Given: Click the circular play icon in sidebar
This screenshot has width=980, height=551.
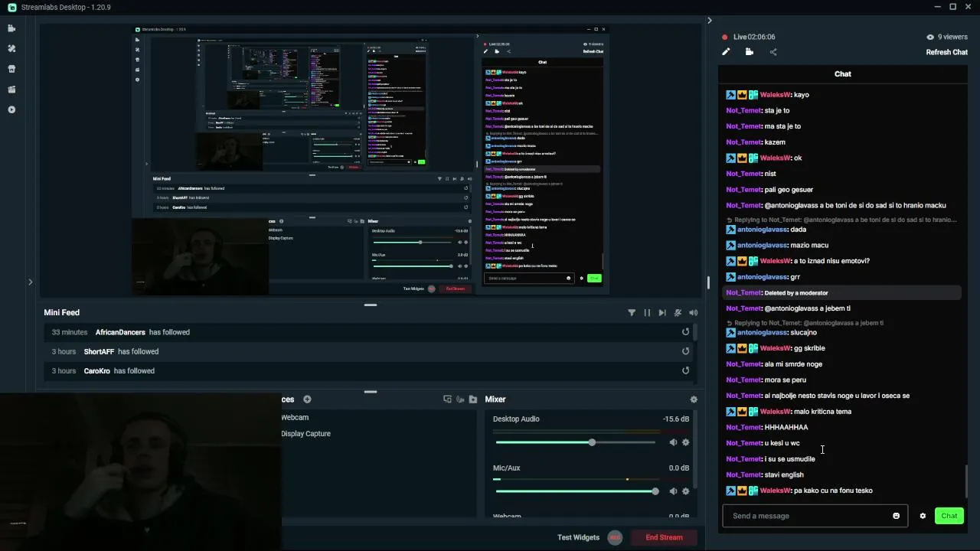Looking at the screenshot, I should coord(11,109).
